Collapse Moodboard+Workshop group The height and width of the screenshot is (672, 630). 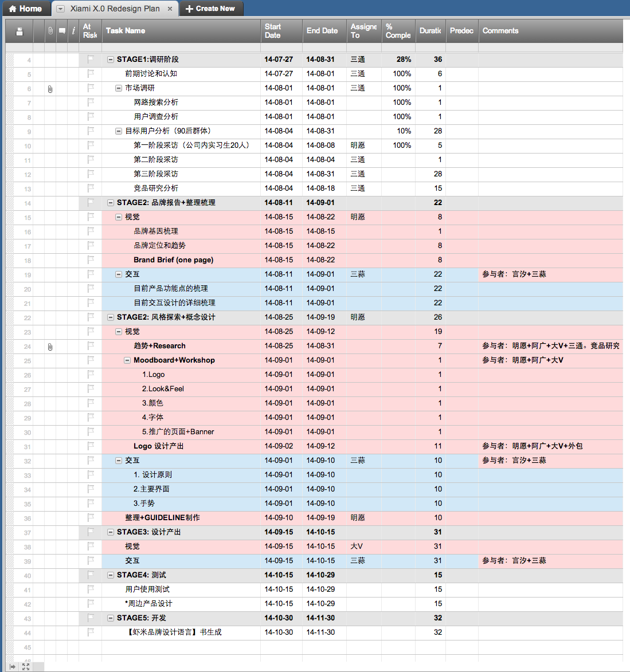click(x=127, y=360)
